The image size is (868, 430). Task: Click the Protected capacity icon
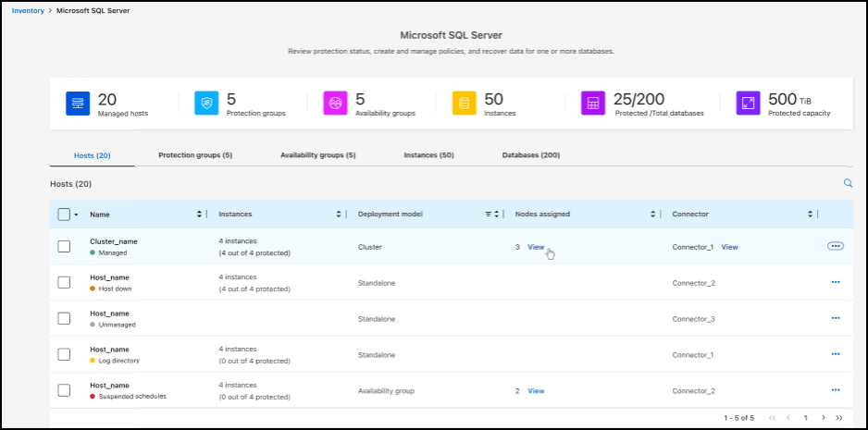click(748, 104)
